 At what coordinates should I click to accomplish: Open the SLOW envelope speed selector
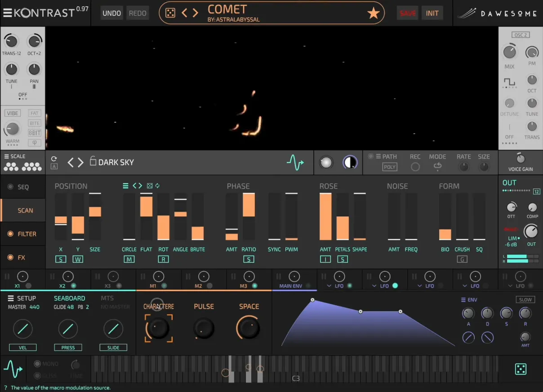pos(525,300)
